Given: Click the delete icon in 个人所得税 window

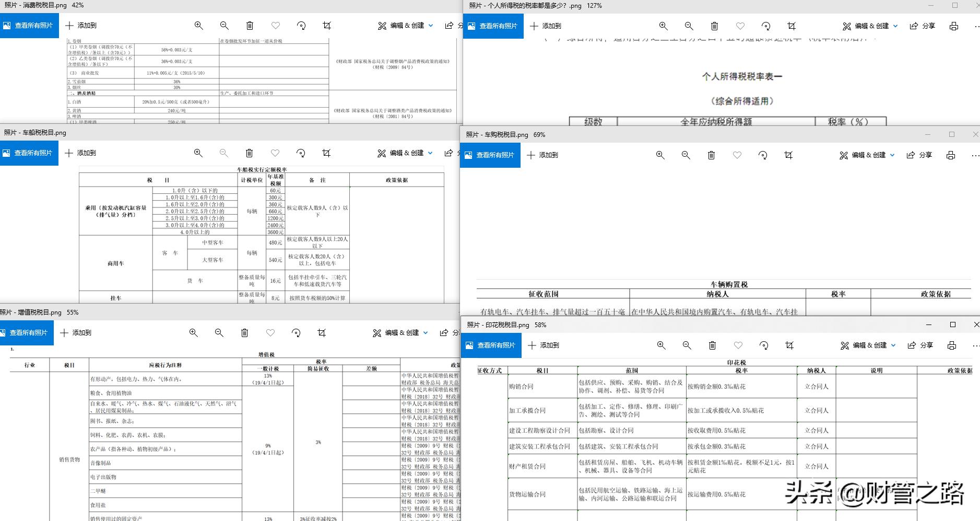Looking at the screenshot, I should click(714, 26).
